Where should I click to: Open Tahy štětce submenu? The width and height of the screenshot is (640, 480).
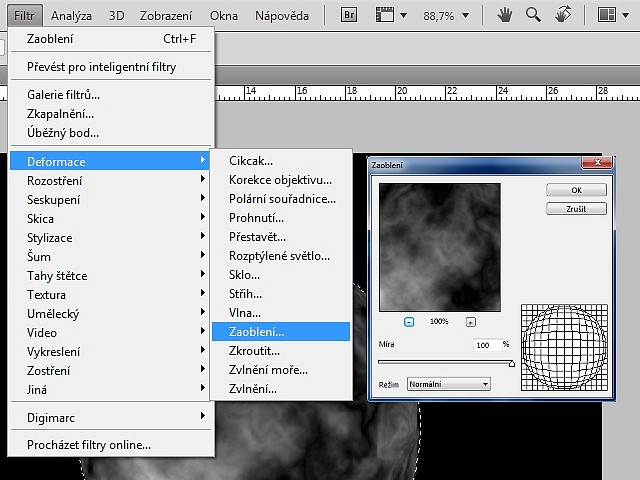point(110,276)
